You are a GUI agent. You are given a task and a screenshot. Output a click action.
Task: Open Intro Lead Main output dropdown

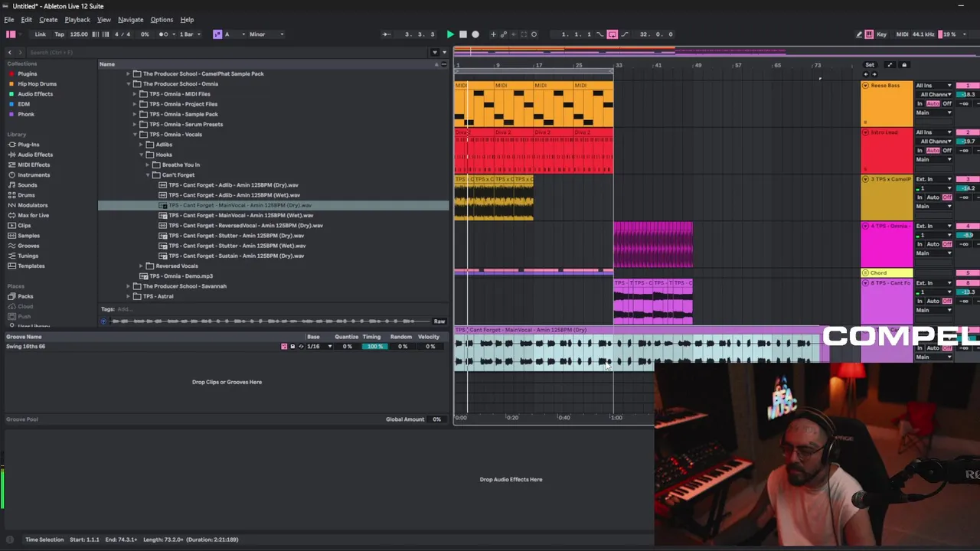pos(933,160)
